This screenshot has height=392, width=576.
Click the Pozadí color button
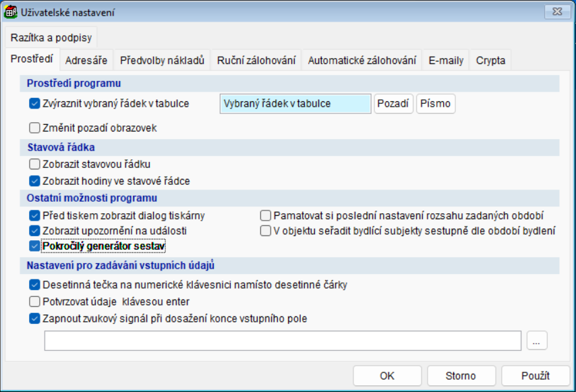(394, 104)
